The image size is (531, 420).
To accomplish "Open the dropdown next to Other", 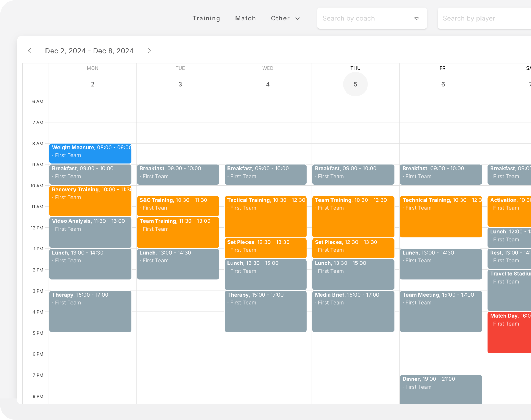I will click(x=298, y=18).
